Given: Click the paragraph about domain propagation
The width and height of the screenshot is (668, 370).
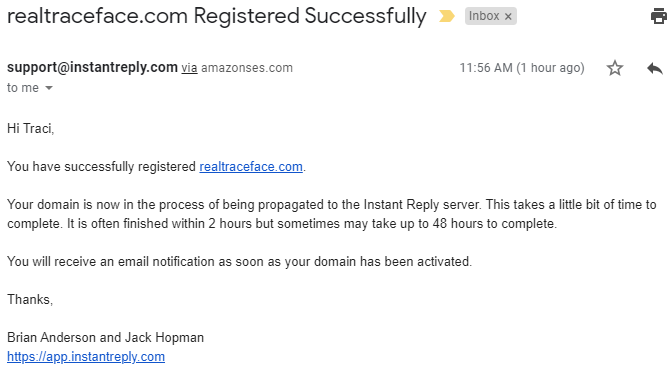Looking at the screenshot, I should point(331,214).
